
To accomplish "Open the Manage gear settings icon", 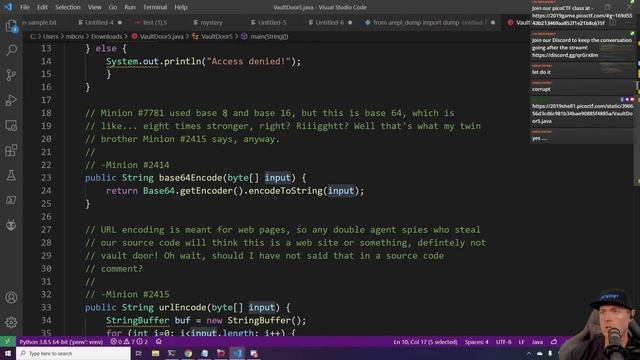I will coord(11,322).
